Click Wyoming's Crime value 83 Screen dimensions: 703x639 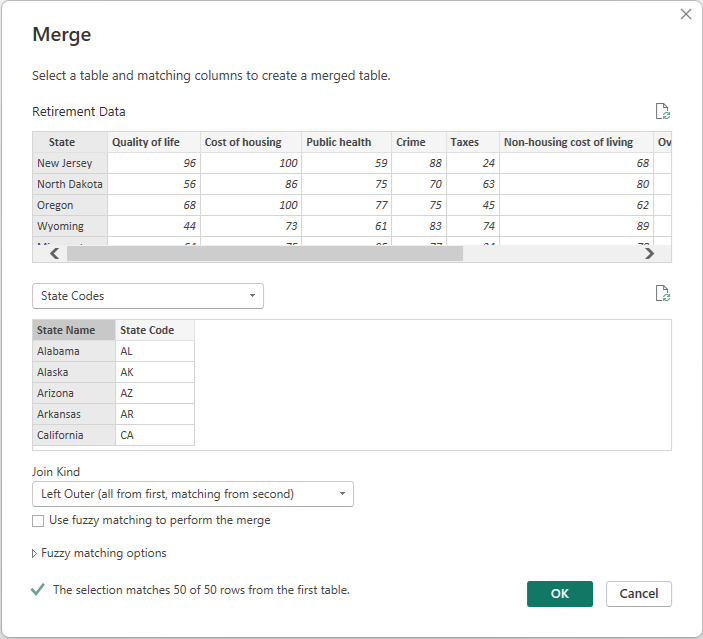419,226
